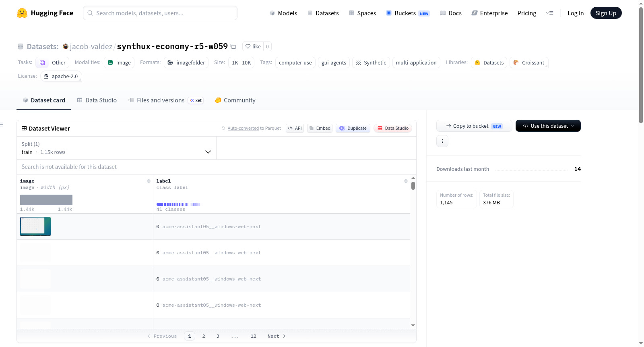Open jacob-valdez user profile link
Image resolution: width=644 pixels, height=347 pixels.
[91, 46]
